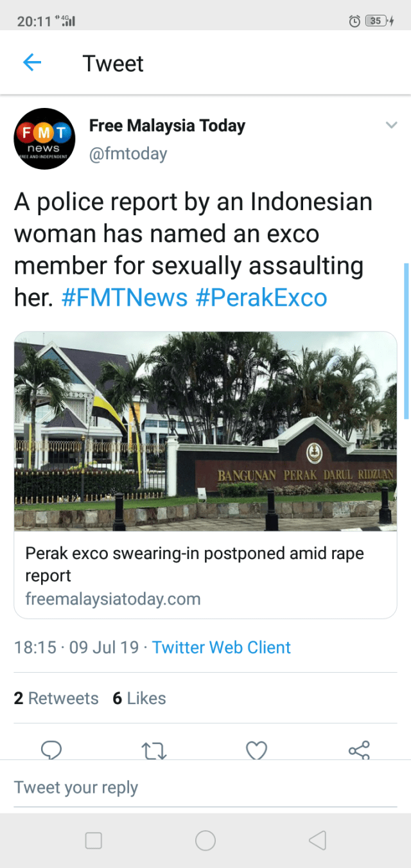
Task: Open the #PerakExco hashtag
Action: pyautogui.click(x=261, y=297)
